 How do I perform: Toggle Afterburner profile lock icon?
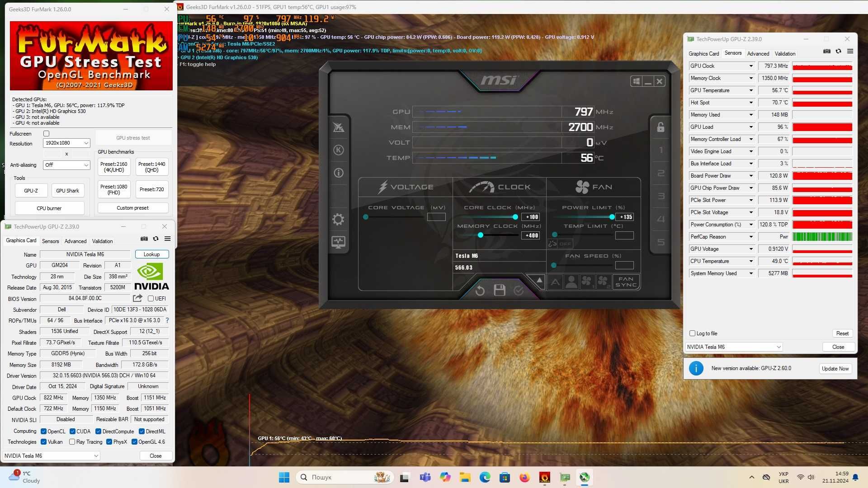pyautogui.click(x=660, y=127)
